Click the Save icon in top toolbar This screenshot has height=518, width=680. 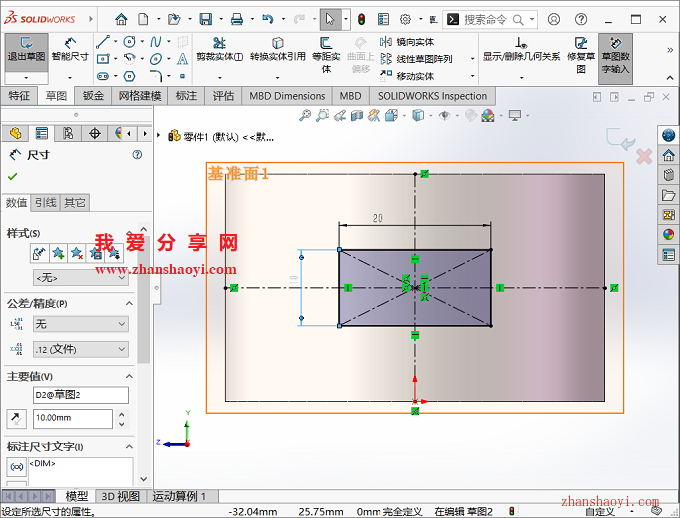coord(205,19)
